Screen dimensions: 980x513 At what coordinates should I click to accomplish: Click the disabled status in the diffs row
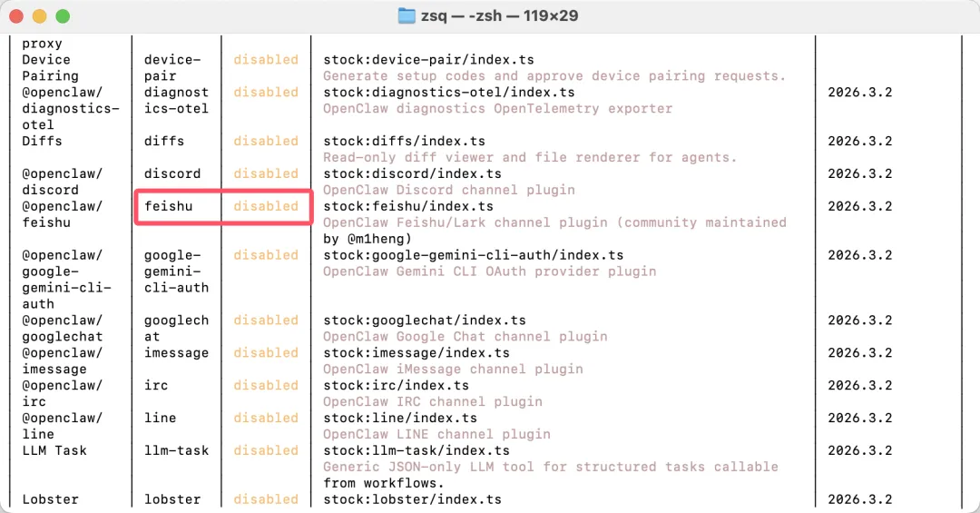pos(266,141)
